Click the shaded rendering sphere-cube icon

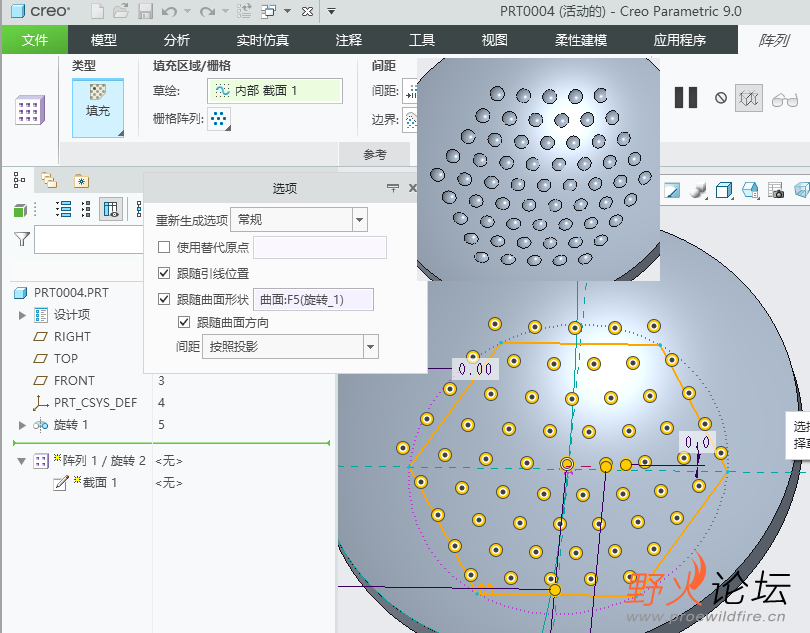point(698,190)
